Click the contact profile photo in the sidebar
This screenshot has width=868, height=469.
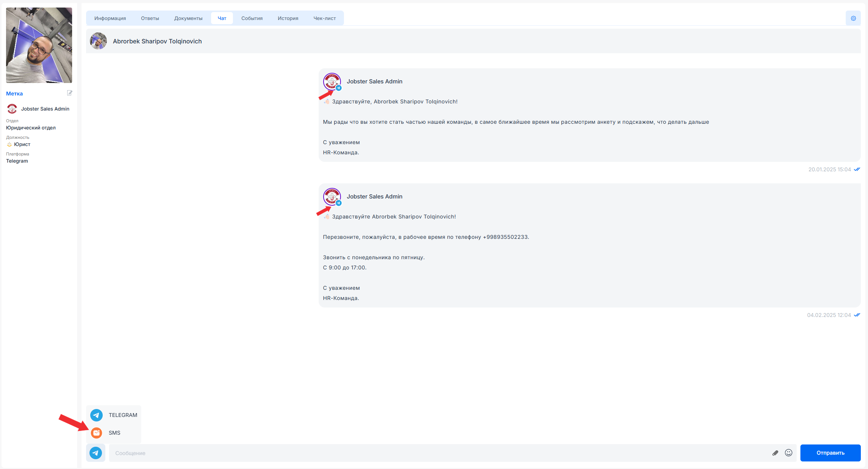tap(39, 45)
